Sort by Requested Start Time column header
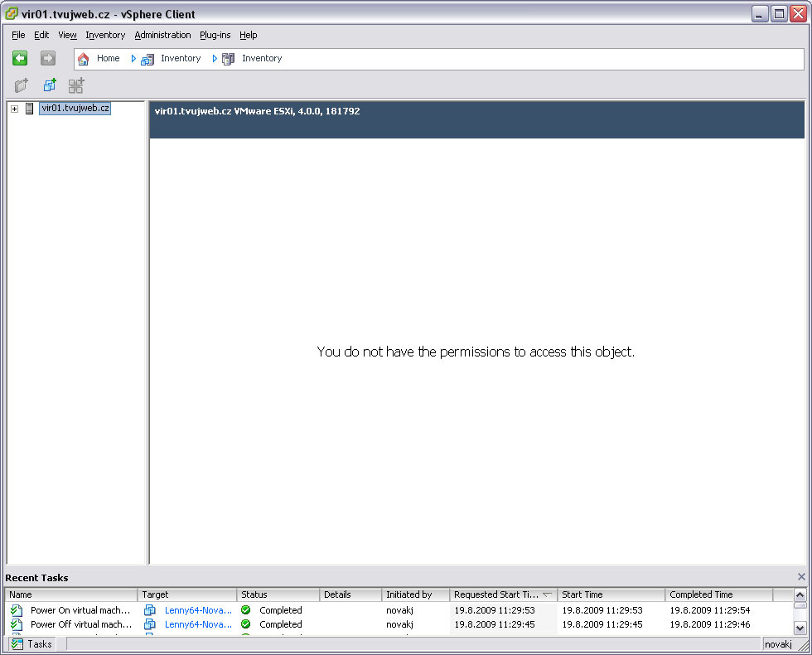The width and height of the screenshot is (812, 655). pos(497,594)
